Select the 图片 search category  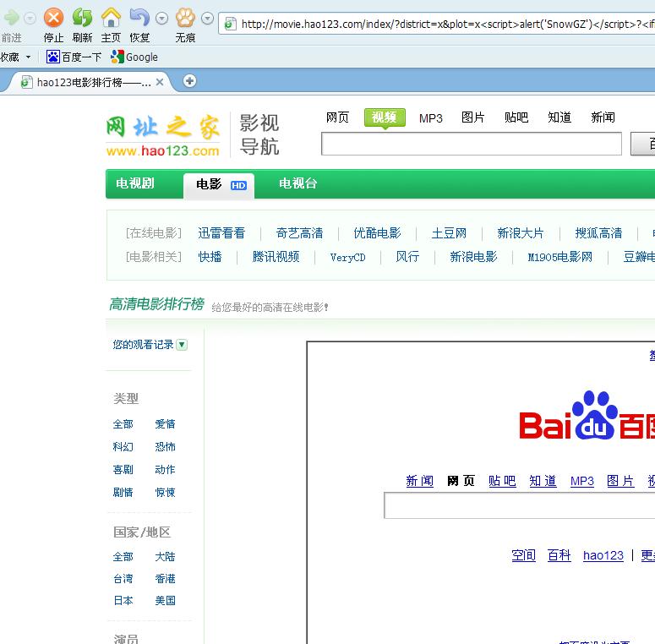tap(473, 117)
